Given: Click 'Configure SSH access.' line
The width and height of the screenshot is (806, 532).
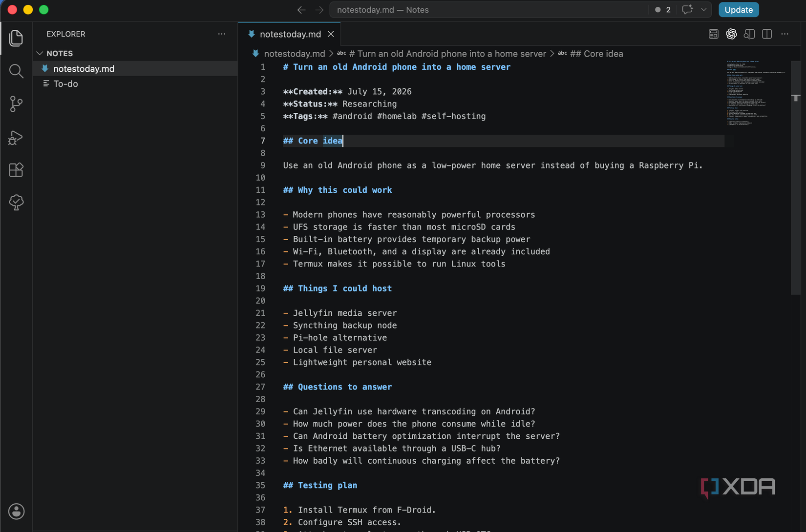Looking at the screenshot, I should click(342, 522).
